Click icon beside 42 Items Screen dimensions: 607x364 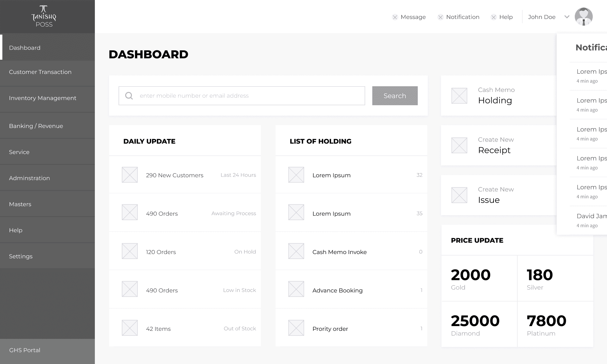pyautogui.click(x=130, y=328)
